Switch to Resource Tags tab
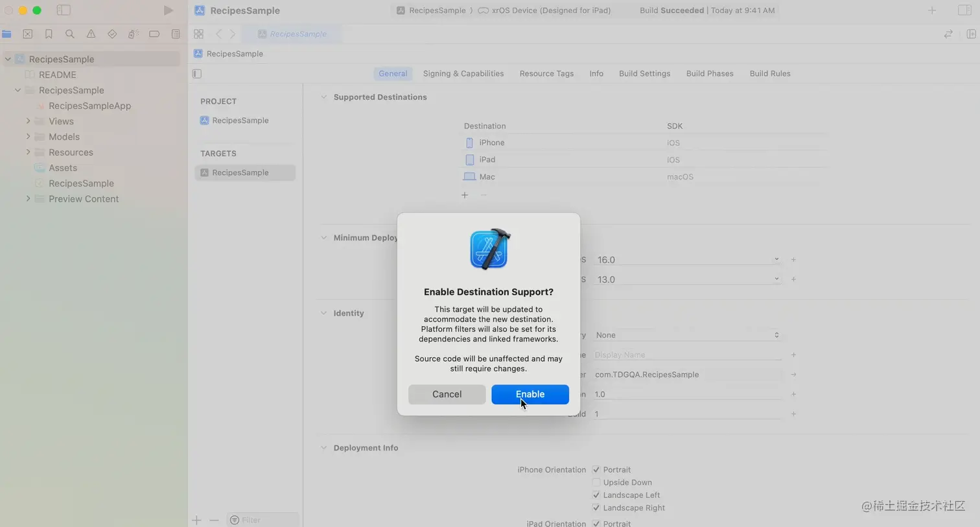 [546, 74]
